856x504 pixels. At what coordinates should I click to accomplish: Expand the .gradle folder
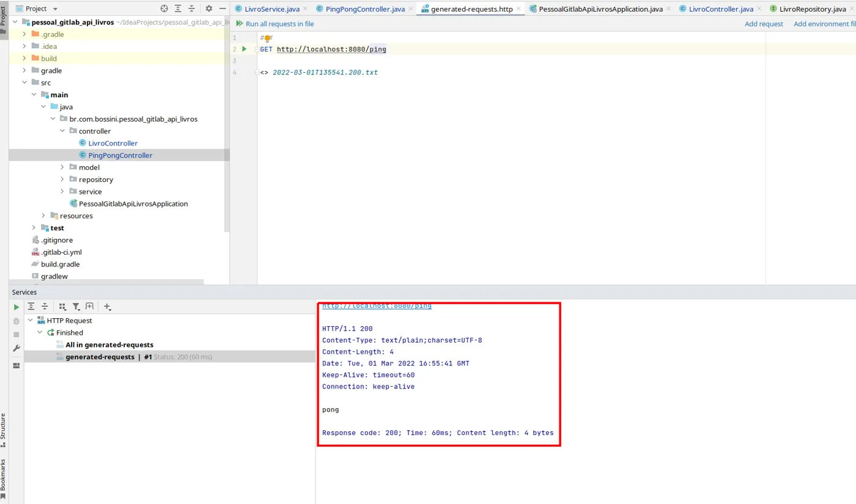pos(25,34)
